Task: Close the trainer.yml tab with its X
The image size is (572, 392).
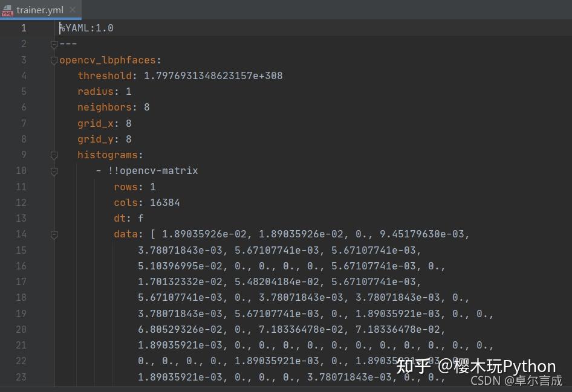Action: pos(72,10)
